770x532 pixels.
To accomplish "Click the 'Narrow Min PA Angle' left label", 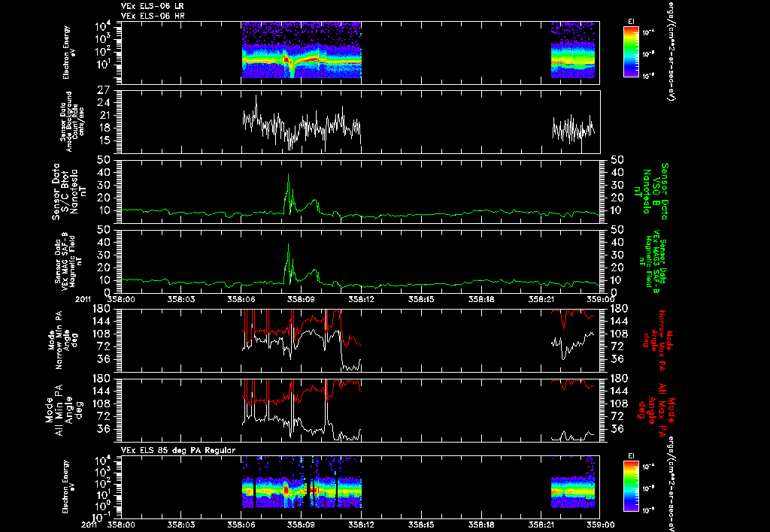I will [62, 340].
